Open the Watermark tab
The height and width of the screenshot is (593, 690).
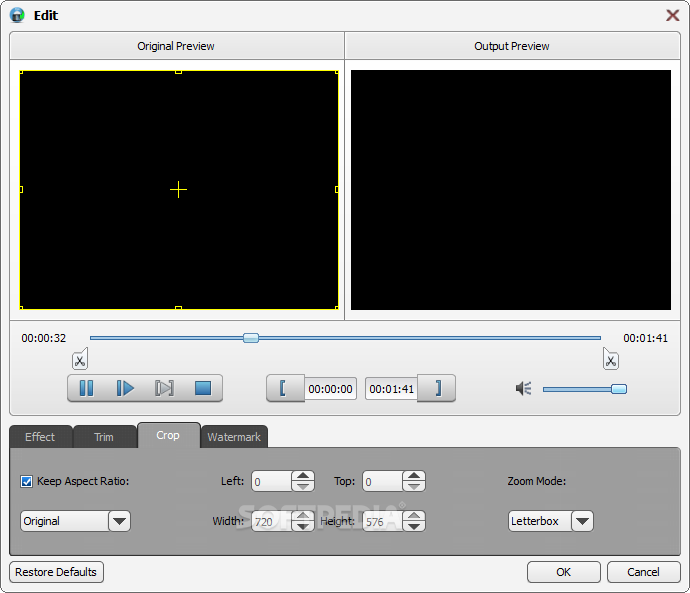(234, 437)
